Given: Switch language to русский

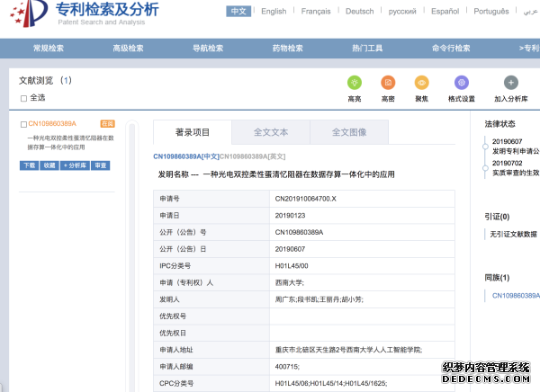Looking at the screenshot, I should [x=402, y=12].
